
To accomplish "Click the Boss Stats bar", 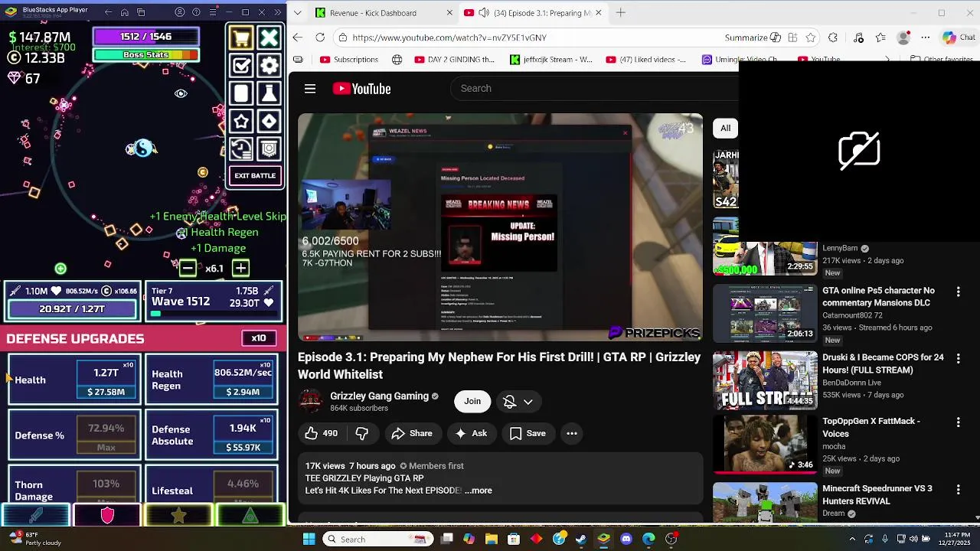I will point(145,55).
